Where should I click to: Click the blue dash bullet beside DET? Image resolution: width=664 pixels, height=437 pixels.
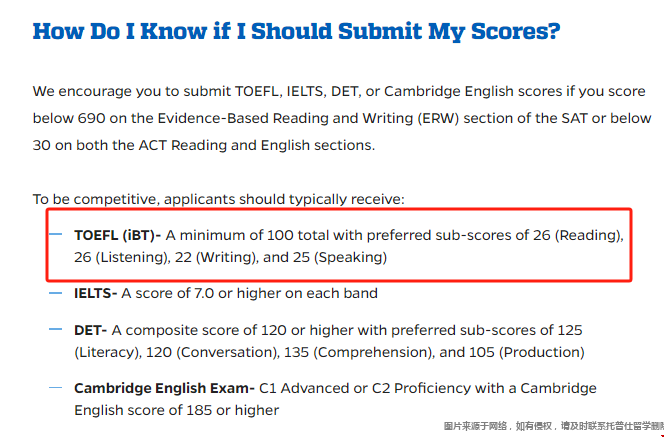[55, 329]
